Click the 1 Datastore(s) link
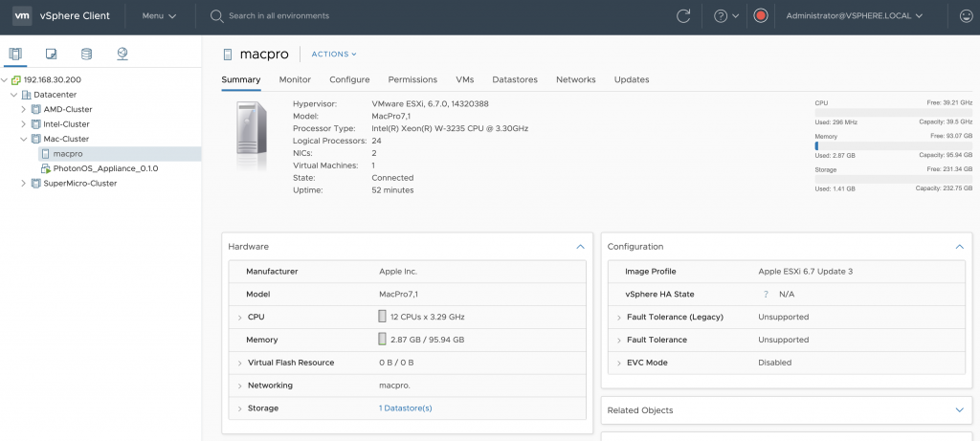Image resolution: width=980 pixels, height=441 pixels. (406, 408)
